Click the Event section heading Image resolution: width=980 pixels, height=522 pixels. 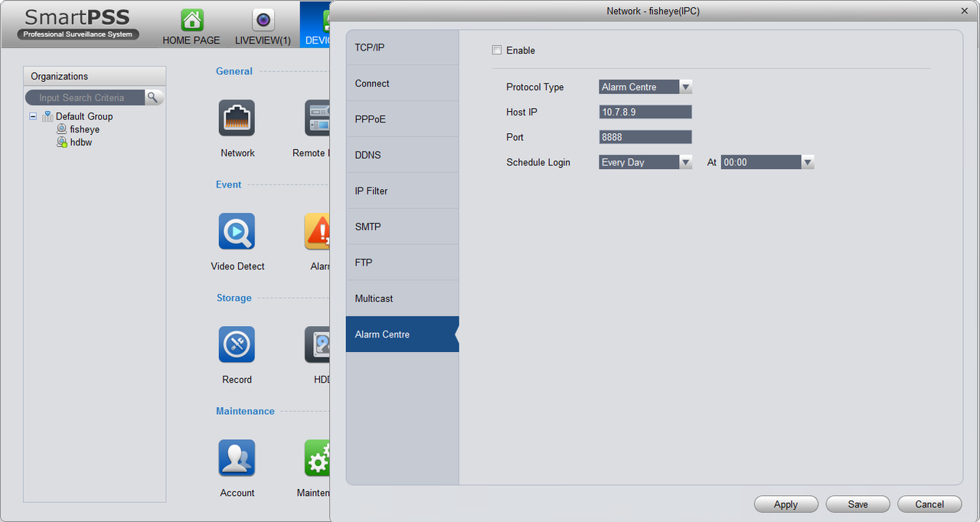point(229,184)
